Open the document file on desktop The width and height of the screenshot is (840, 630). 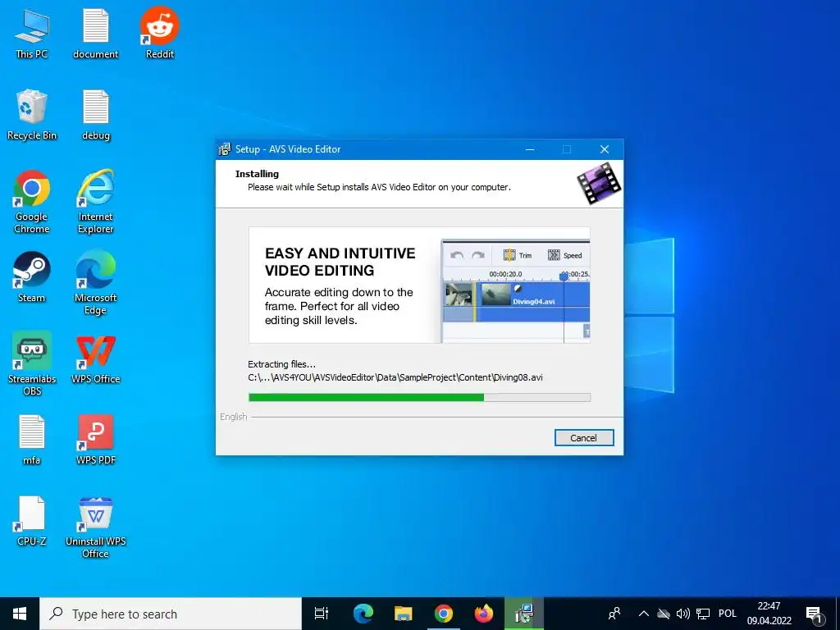[x=96, y=33]
